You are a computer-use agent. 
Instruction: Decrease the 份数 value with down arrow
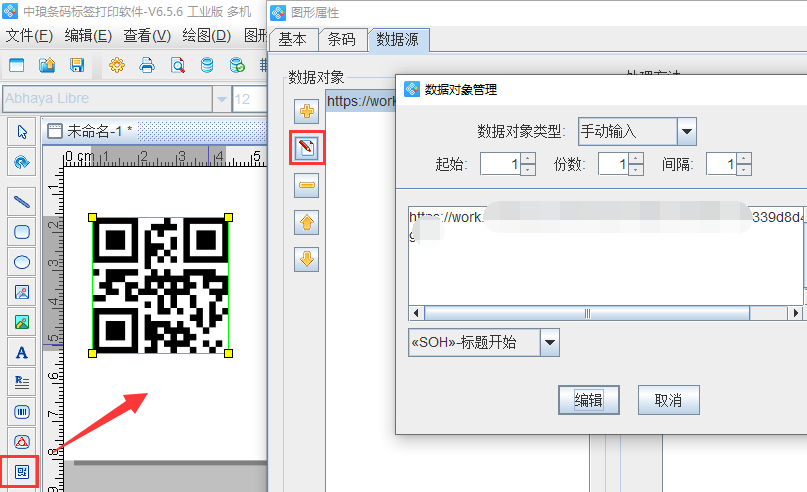636,170
